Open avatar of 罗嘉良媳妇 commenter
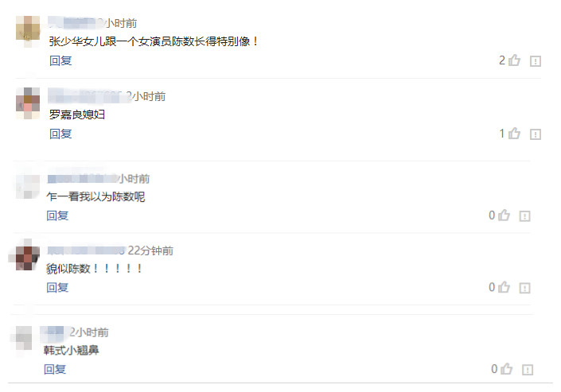This screenshot has height=392, width=561. coord(28,103)
